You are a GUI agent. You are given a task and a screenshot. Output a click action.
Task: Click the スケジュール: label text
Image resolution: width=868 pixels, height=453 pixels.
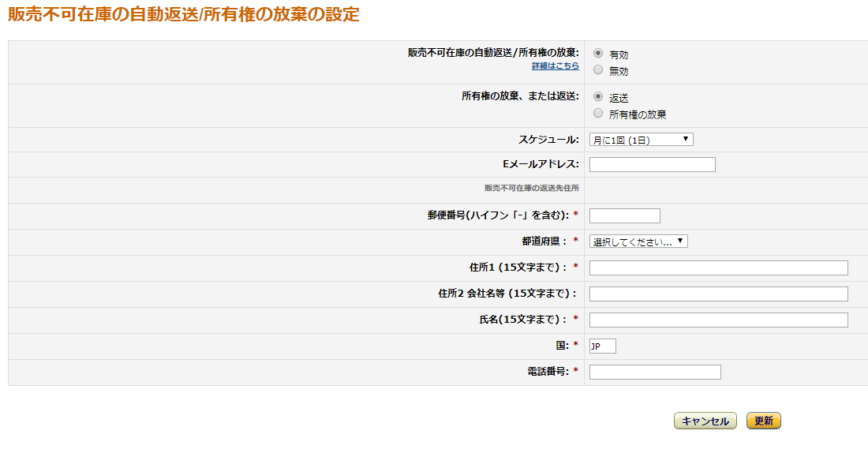pyautogui.click(x=548, y=140)
